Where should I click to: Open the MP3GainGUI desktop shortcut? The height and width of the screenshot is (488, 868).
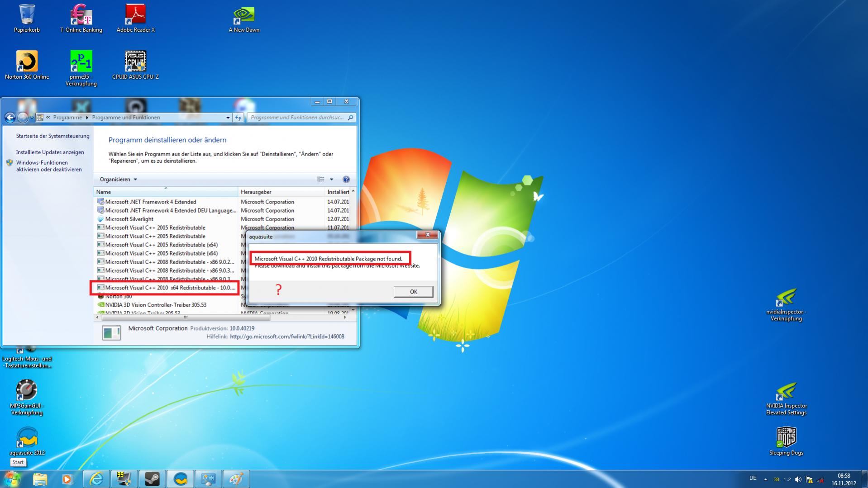[27, 397]
